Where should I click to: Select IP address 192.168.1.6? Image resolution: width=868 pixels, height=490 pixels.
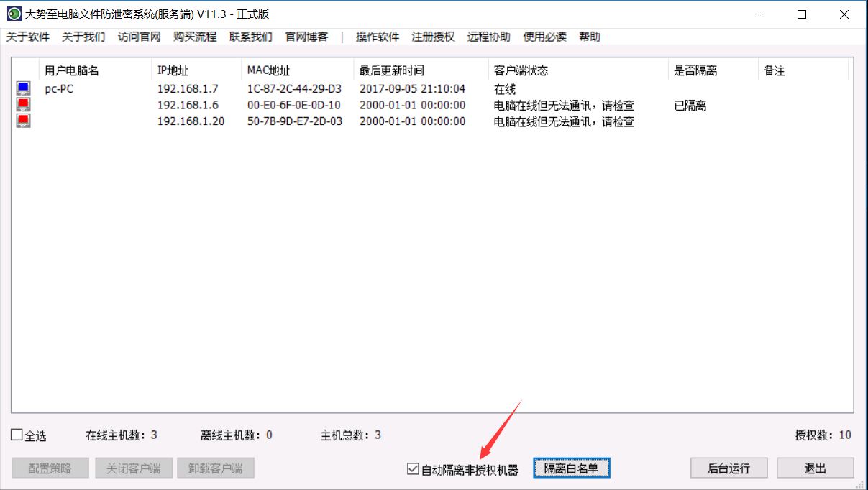pos(188,105)
